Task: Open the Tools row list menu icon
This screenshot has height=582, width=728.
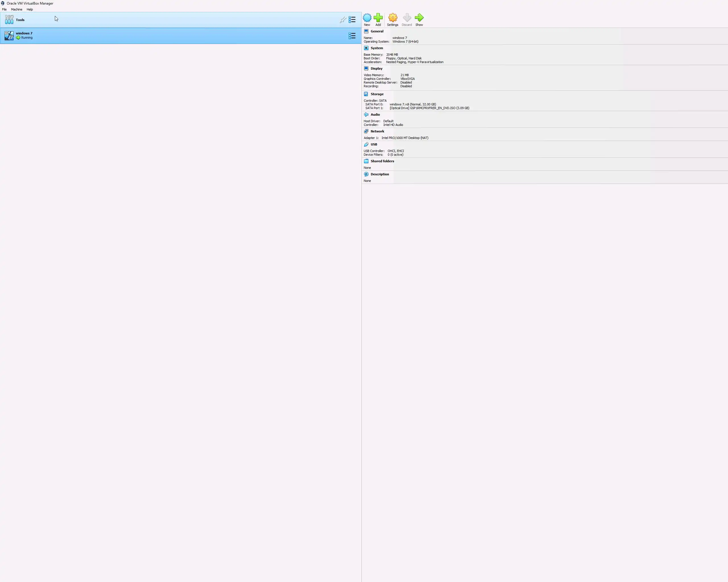Action: pyautogui.click(x=352, y=20)
